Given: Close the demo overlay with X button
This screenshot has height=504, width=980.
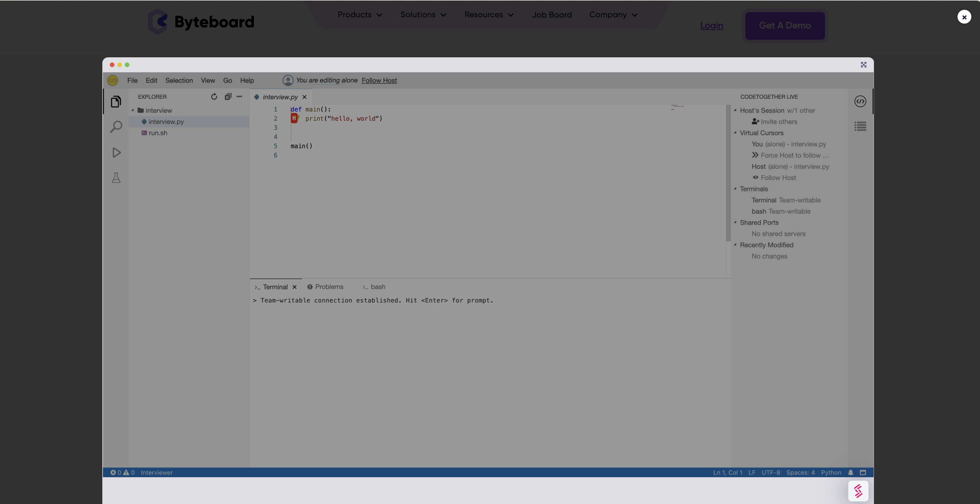Looking at the screenshot, I should pyautogui.click(x=964, y=17).
